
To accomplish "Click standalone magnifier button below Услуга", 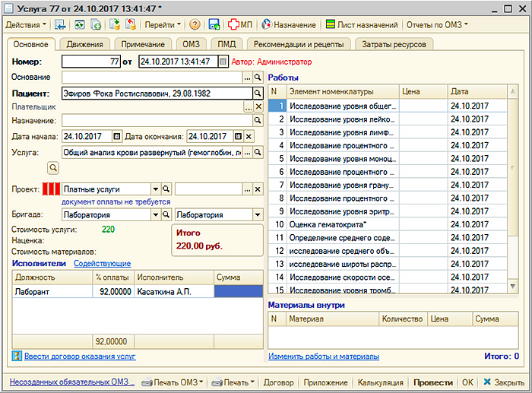I will coord(53,166).
